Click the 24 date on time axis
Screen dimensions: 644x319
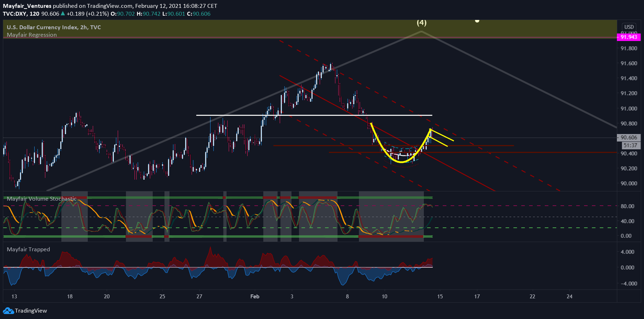pyautogui.click(x=570, y=297)
